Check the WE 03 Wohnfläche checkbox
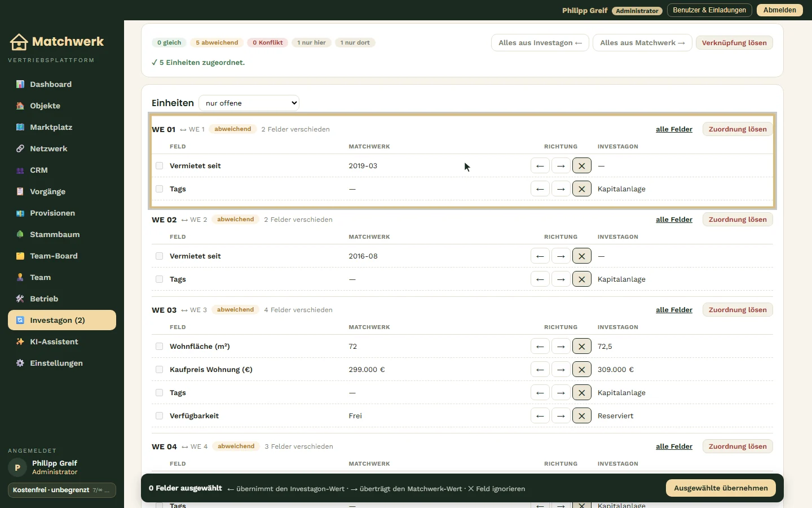This screenshot has height=508, width=812. click(x=160, y=347)
